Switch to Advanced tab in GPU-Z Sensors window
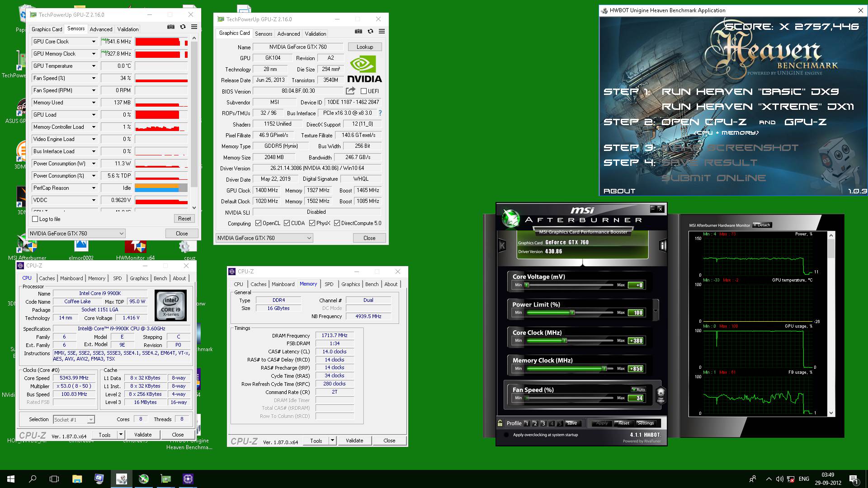868x488 pixels. [x=101, y=29]
